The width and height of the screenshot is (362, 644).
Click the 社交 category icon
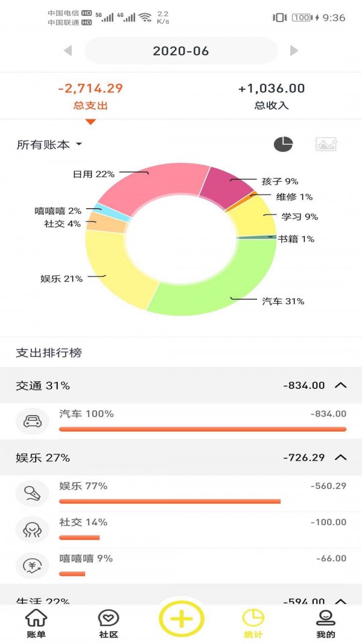(31, 529)
